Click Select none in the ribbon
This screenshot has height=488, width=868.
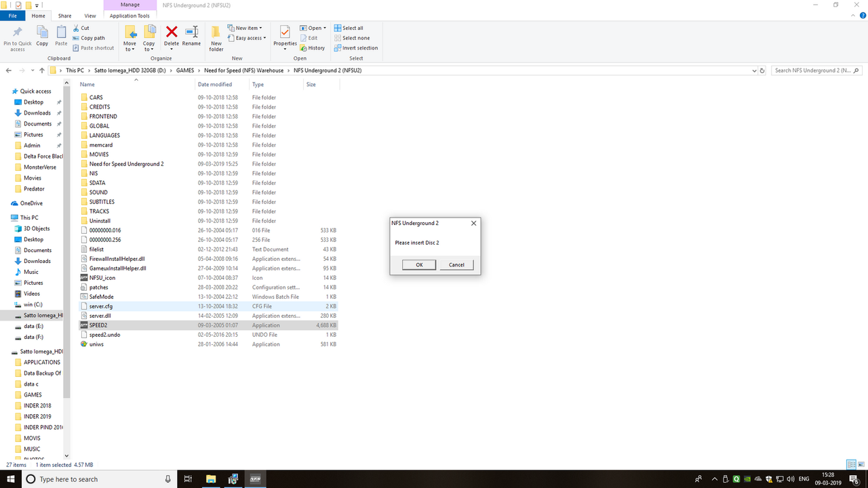tap(352, 38)
